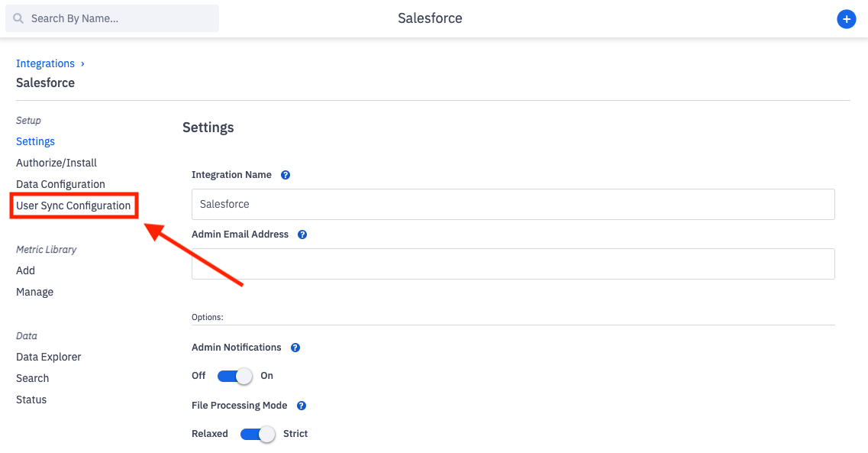Toggle File Processing Mode switch

pyautogui.click(x=258, y=434)
